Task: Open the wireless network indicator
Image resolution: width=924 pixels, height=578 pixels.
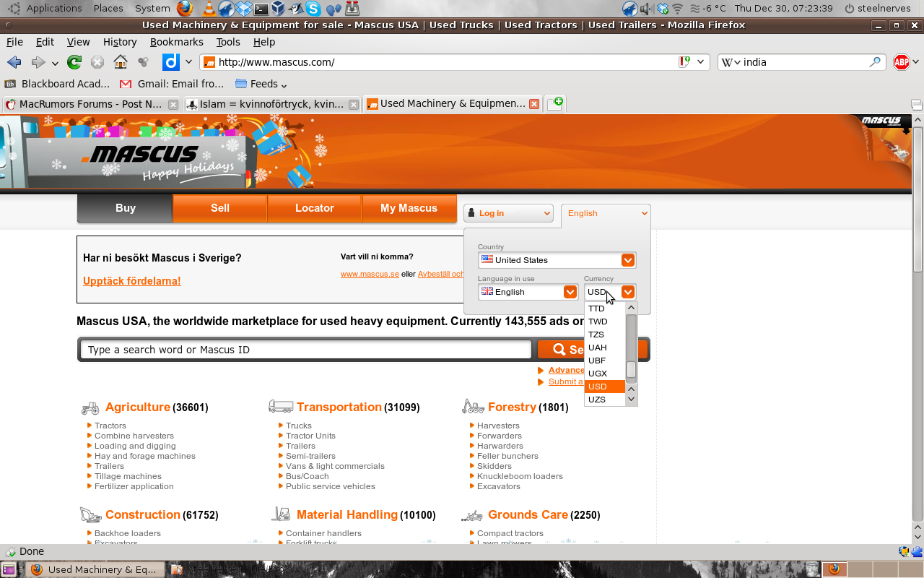Action: 678,9
